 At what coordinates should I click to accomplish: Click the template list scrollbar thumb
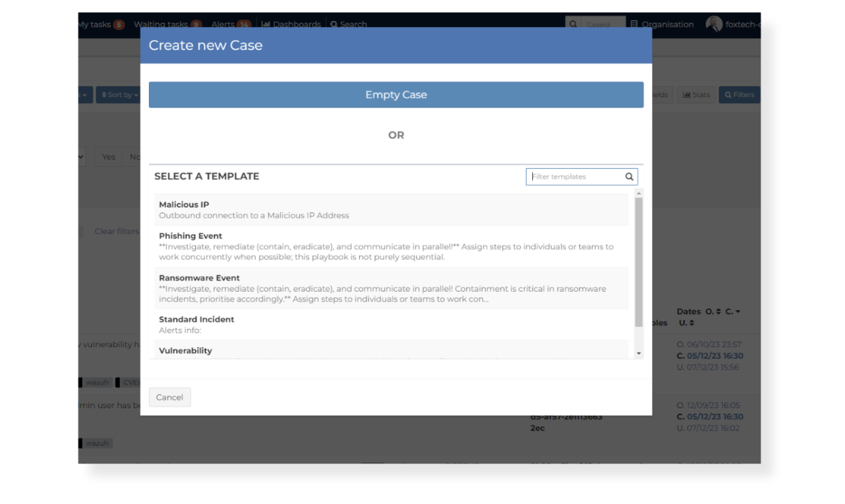click(x=638, y=262)
